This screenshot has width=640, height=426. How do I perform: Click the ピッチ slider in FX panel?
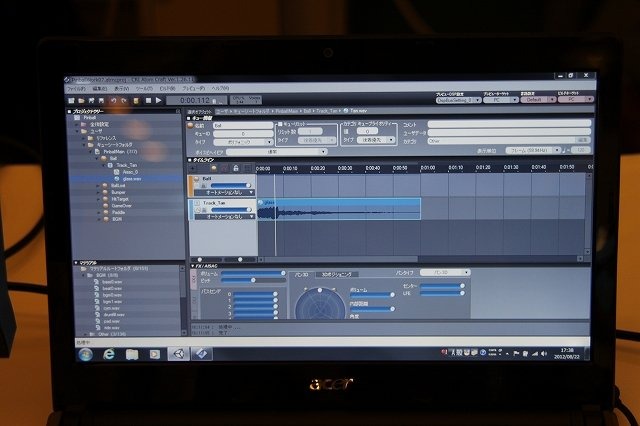(253, 280)
